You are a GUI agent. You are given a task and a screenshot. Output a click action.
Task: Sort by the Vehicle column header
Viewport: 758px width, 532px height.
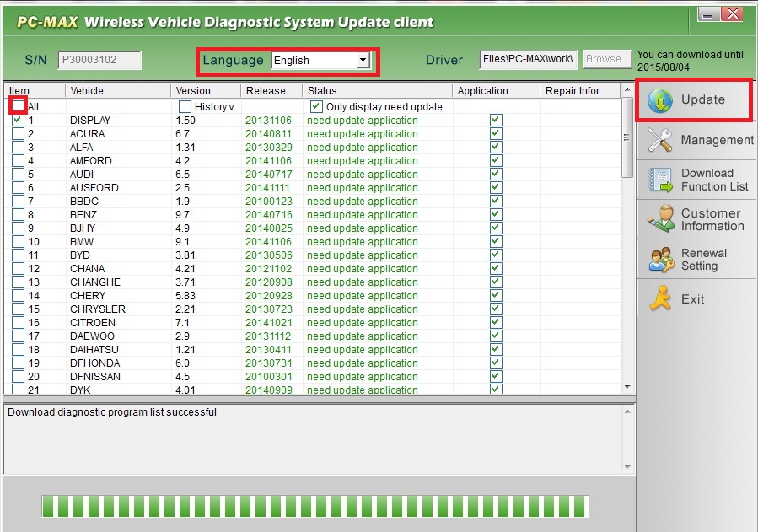click(117, 90)
